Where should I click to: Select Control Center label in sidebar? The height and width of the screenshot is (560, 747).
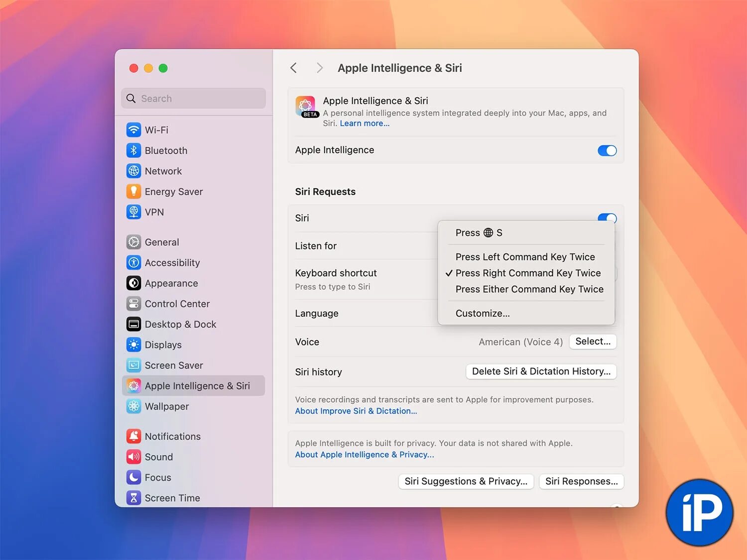tap(177, 304)
